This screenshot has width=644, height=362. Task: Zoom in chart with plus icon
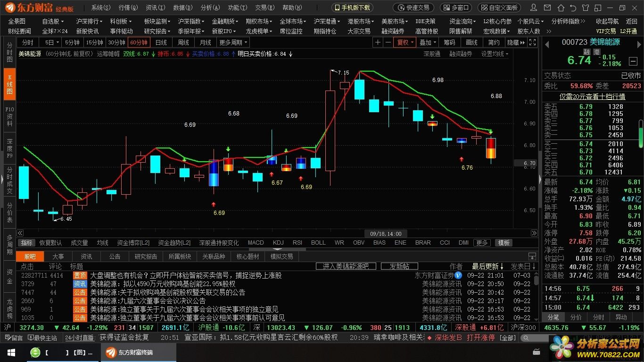coord(378,42)
